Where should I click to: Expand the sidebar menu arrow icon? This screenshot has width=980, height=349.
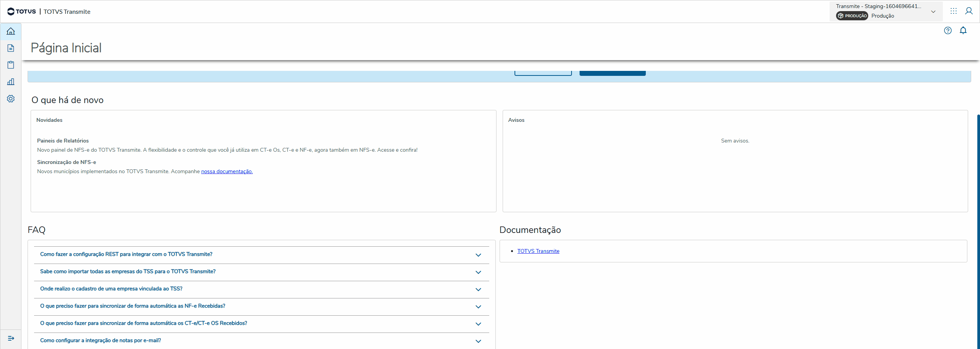coord(11,338)
